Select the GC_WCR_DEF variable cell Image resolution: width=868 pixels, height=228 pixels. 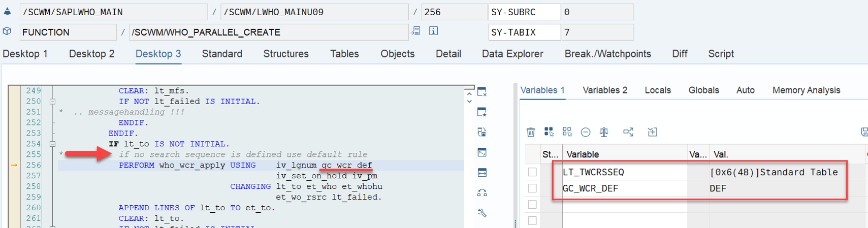(x=625, y=188)
